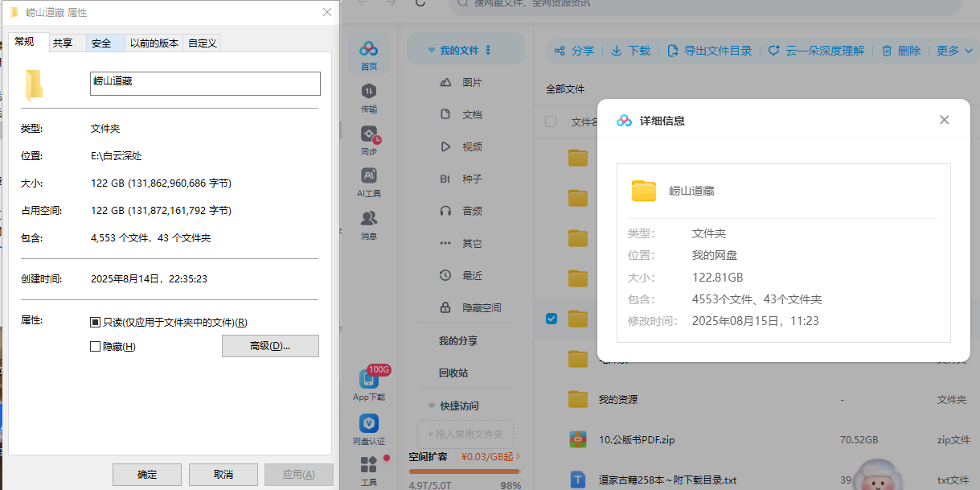980x490 pixels.
Task: Open AI工具 in the sidebar
Action: click(x=369, y=177)
